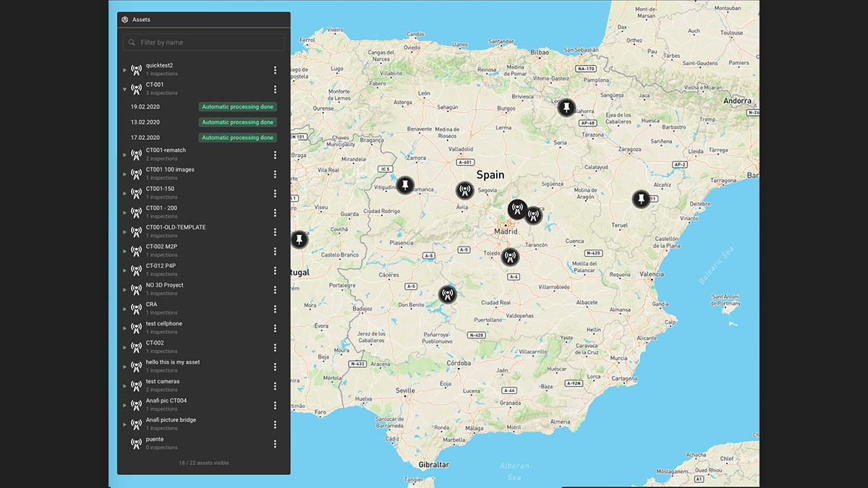Open the three-dot menu for quicktest2
The image size is (868, 488).
click(x=275, y=70)
